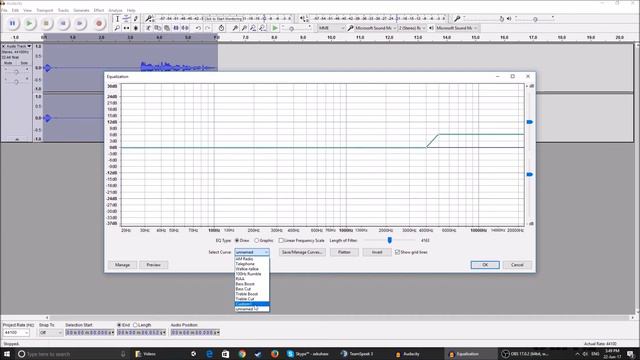Screen dimensions: 640x360
Task: Click the Save/Manage Curves button
Action: coord(302,252)
